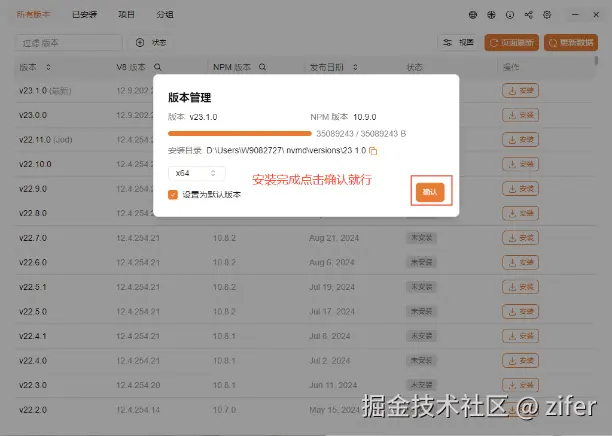Toggle 设置为默认版本 checkbox
The image size is (612, 436).
[173, 194]
